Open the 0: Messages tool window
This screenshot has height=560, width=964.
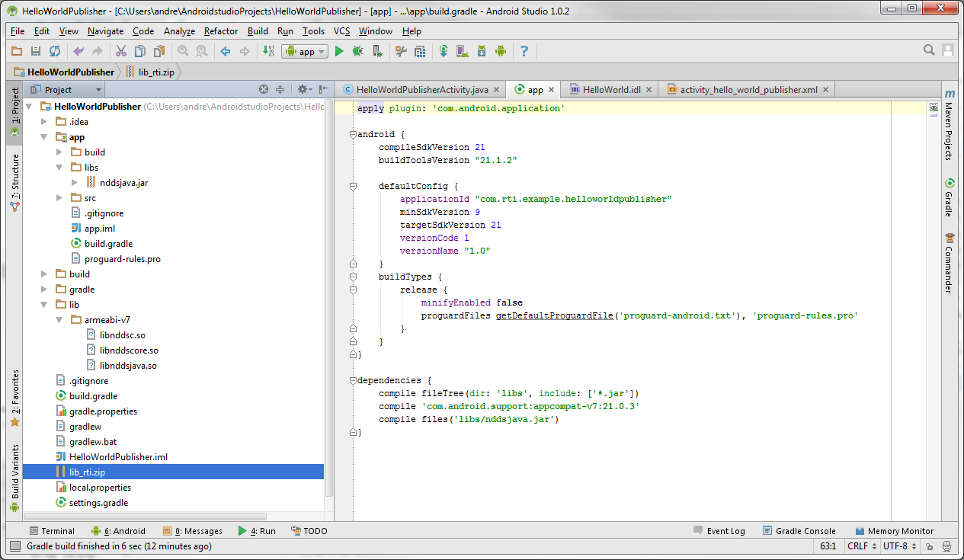click(x=193, y=531)
